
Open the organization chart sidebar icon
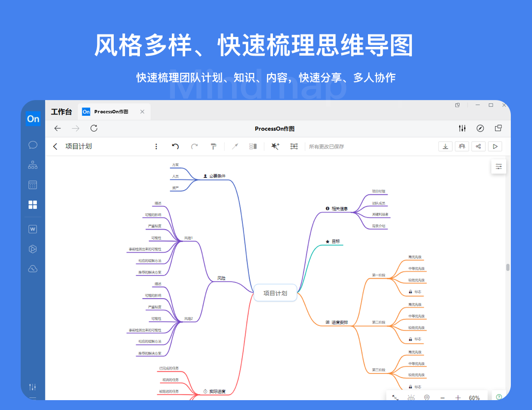coord(33,165)
